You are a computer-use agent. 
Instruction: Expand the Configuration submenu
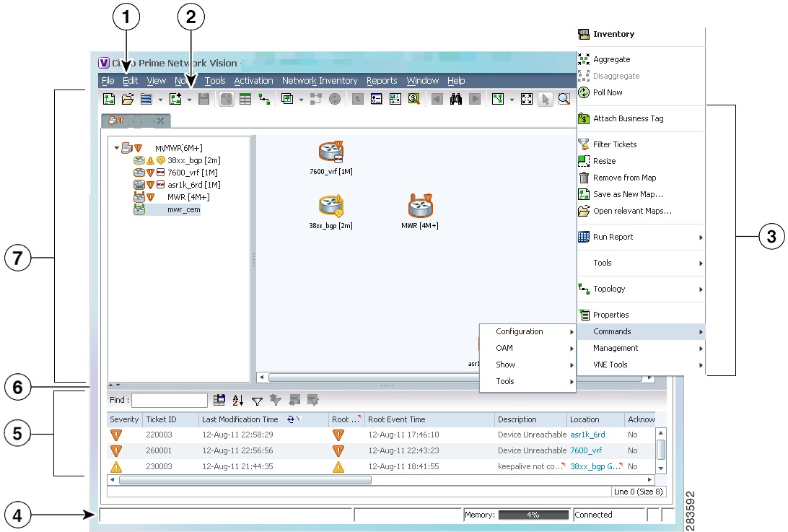point(527,331)
